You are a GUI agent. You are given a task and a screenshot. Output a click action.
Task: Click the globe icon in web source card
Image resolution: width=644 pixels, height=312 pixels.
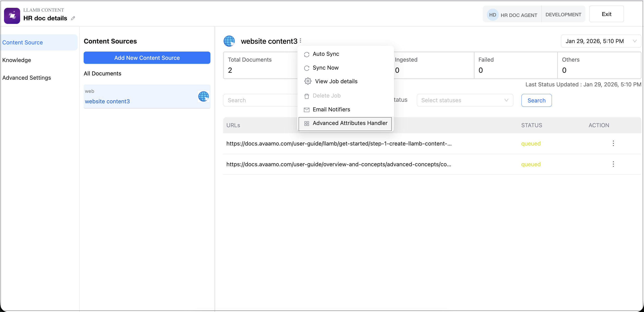[203, 96]
